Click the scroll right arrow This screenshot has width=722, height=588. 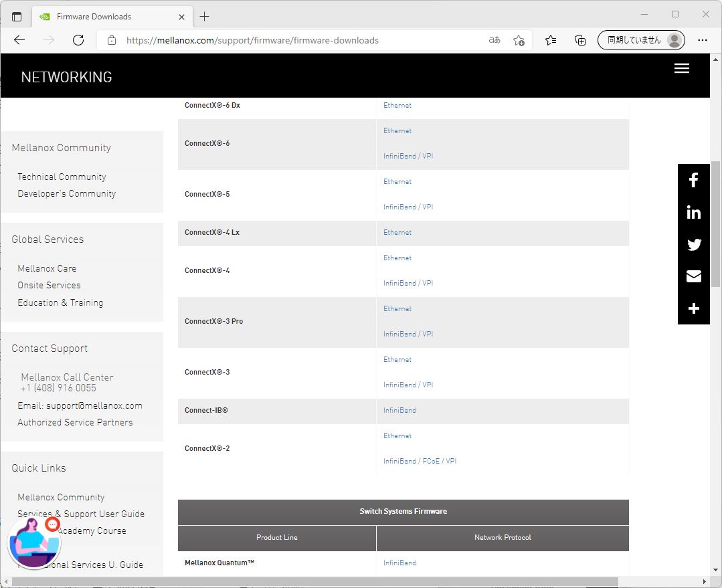coord(705,581)
